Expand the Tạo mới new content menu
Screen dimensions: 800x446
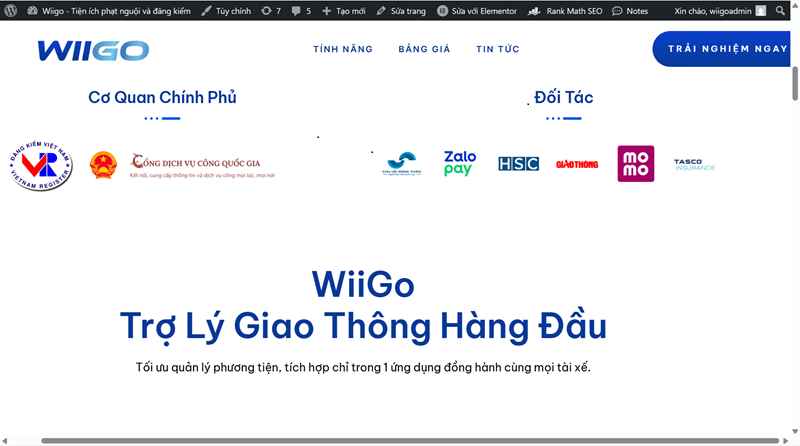344,10
